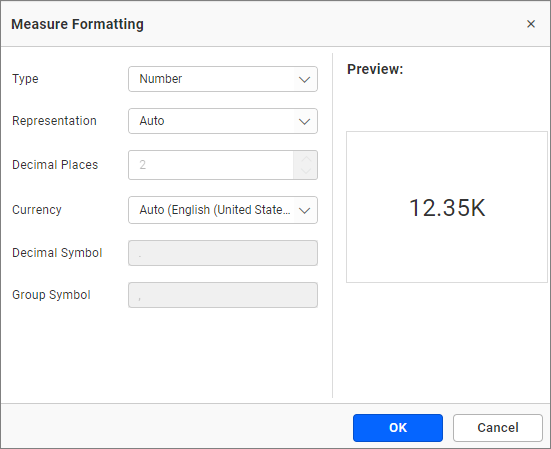Click the 12.35K preview value
The width and height of the screenshot is (551, 449).
[x=447, y=208]
